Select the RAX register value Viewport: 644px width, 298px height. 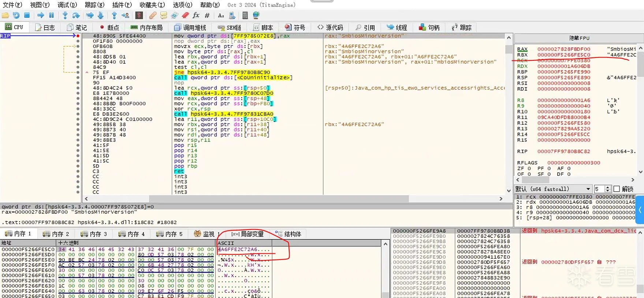tap(564, 49)
